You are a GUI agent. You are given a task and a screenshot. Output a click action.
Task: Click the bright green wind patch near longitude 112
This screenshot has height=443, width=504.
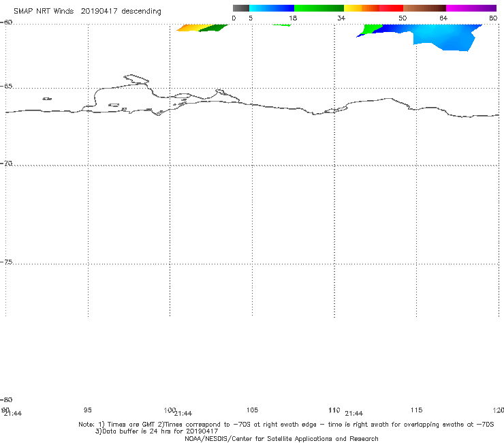click(371, 29)
